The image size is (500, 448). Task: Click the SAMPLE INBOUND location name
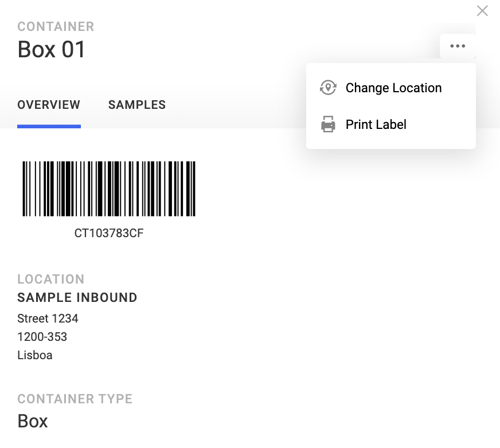pos(77,297)
